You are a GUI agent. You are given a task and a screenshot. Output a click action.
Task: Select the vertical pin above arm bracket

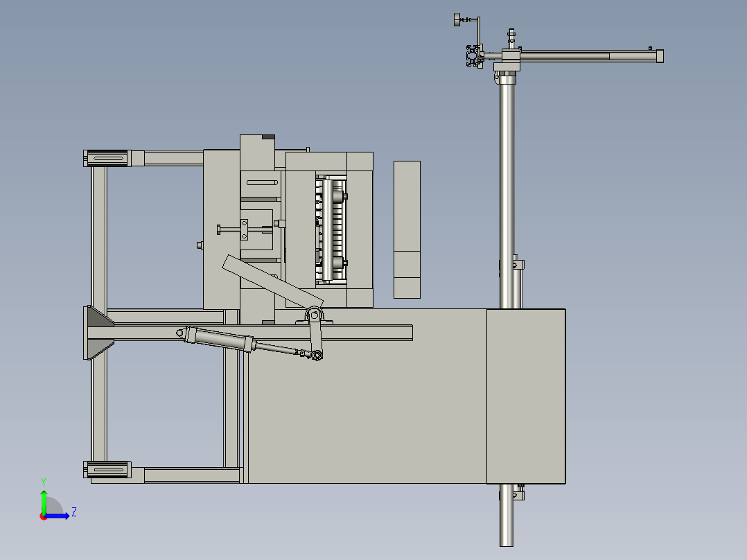coord(511,39)
